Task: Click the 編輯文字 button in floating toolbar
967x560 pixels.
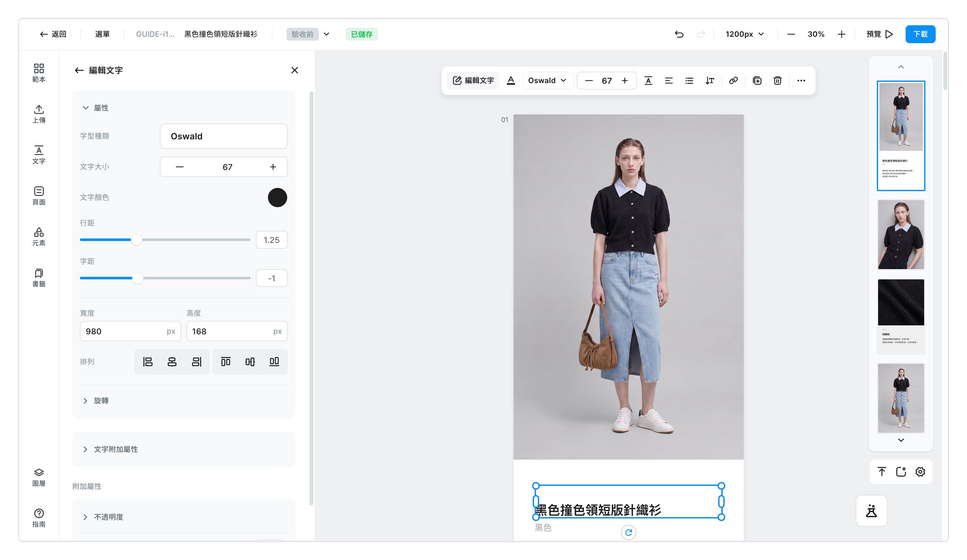Action: (x=473, y=81)
